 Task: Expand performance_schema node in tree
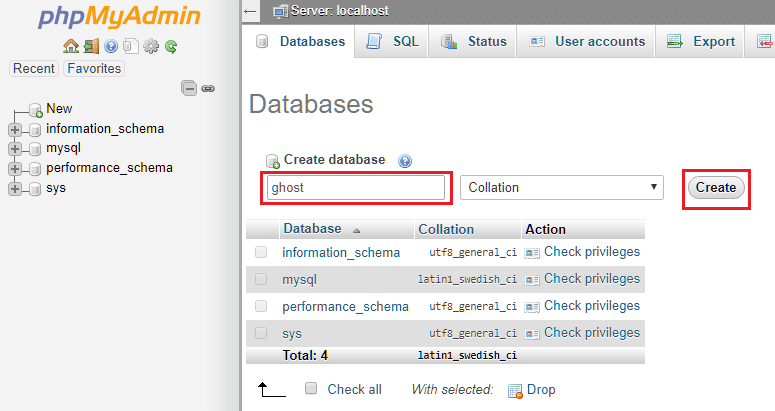15,169
